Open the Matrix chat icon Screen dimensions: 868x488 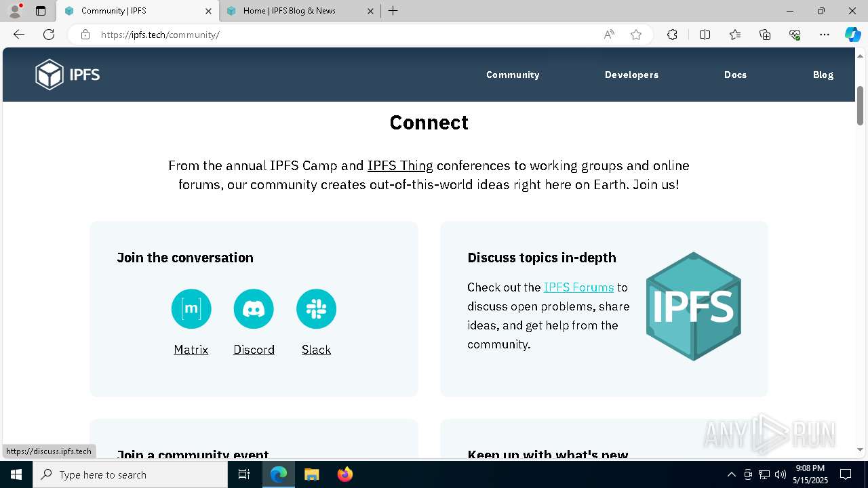[x=191, y=309]
